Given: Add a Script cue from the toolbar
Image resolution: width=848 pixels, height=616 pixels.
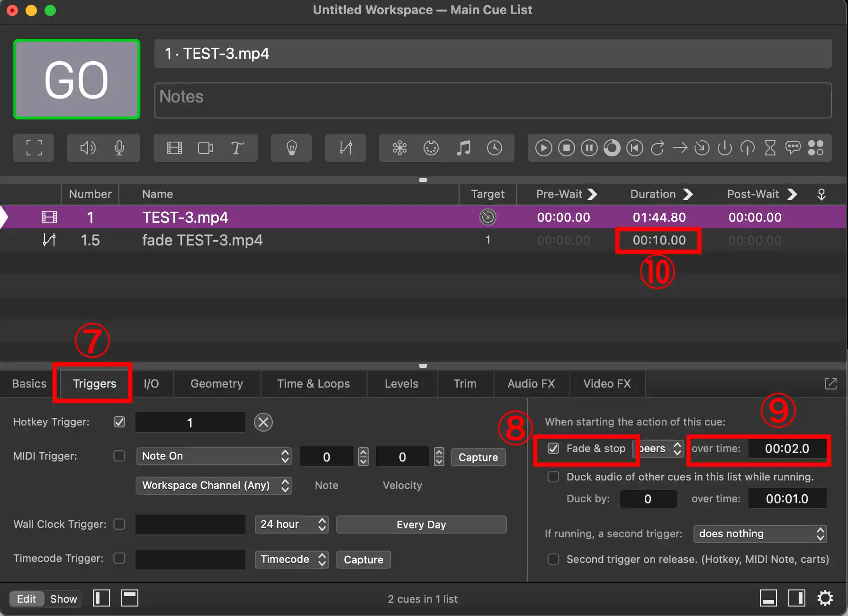Looking at the screenshot, I should click(x=815, y=148).
